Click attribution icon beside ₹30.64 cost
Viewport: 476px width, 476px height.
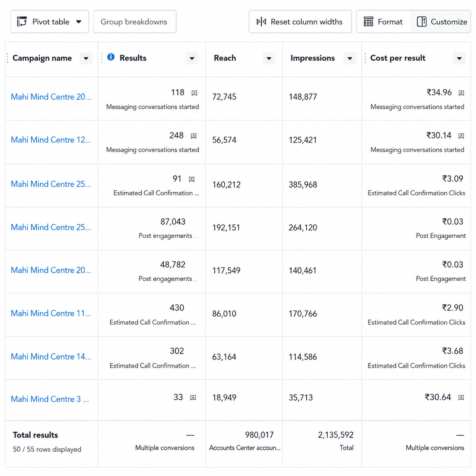[461, 397]
